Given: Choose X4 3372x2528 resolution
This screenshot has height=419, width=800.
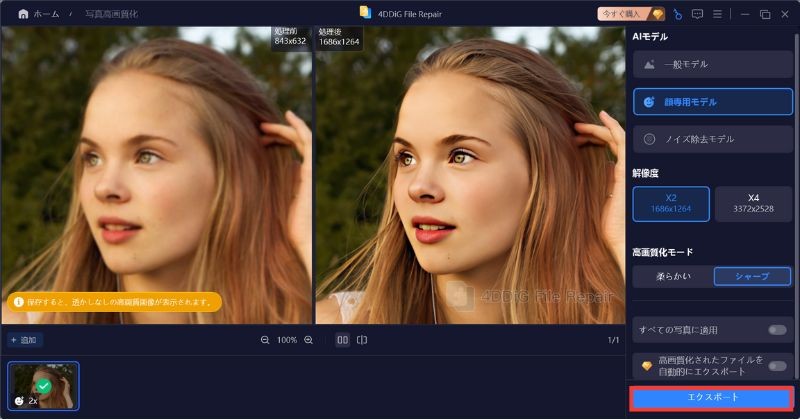Looking at the screenshot, I should click(753, 204).
